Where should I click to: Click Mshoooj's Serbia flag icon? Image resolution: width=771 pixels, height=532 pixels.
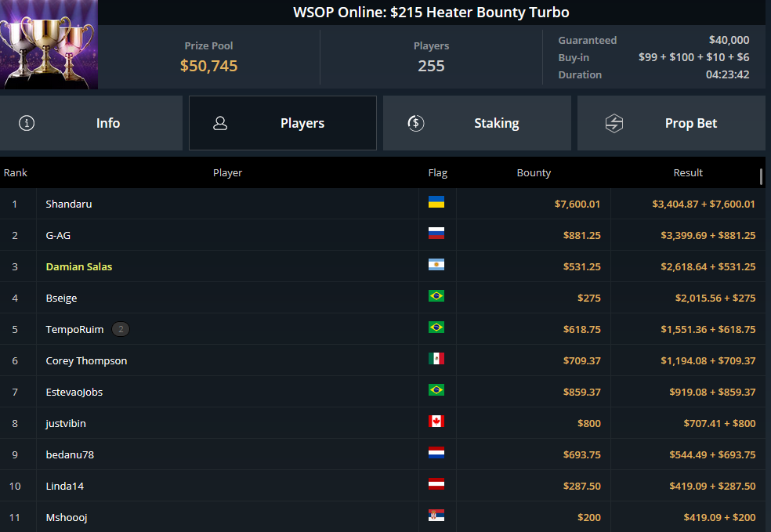tap(436, 516)
